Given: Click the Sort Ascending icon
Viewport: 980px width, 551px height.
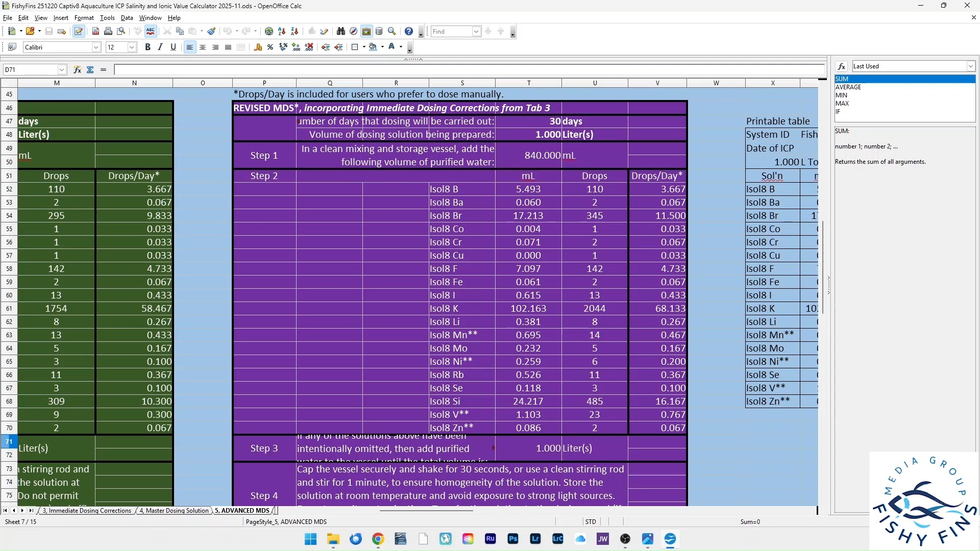Looking at the screenshot, I should [282, 31].
